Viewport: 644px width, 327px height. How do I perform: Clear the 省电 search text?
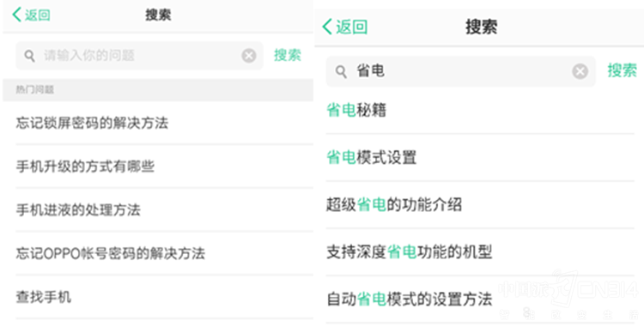[x=580, y=71]
